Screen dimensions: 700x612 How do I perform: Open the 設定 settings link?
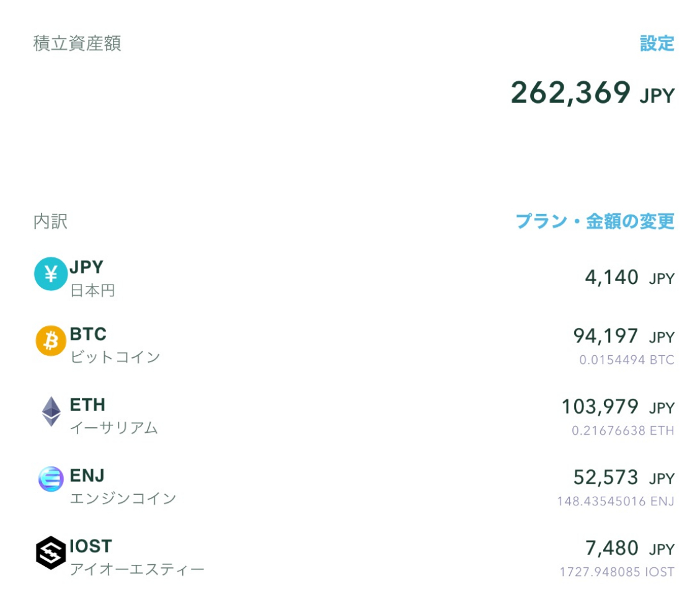(x=657, y=44)
